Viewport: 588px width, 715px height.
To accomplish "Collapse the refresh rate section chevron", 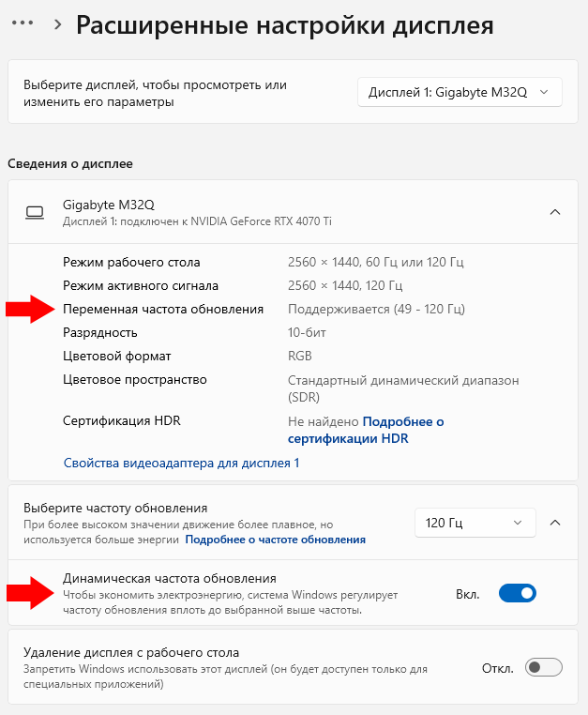I will click(x=555, y=523).
